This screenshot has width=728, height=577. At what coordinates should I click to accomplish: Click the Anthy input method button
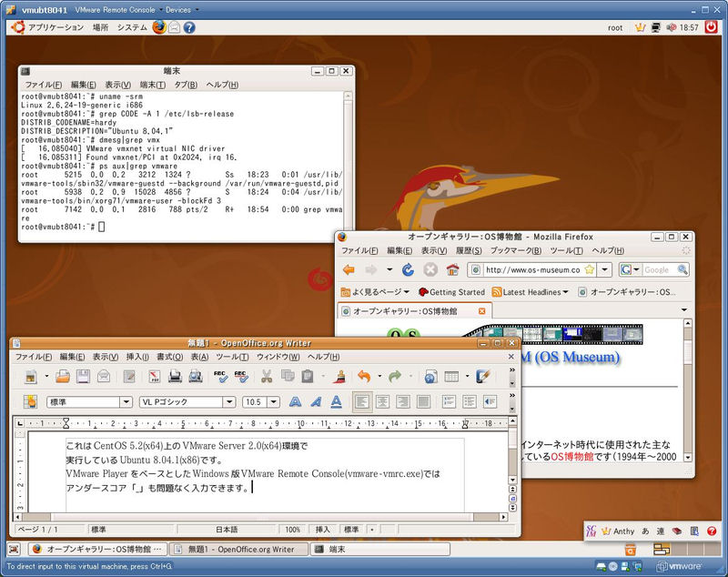pyautogui.click(x=618, y=531)
